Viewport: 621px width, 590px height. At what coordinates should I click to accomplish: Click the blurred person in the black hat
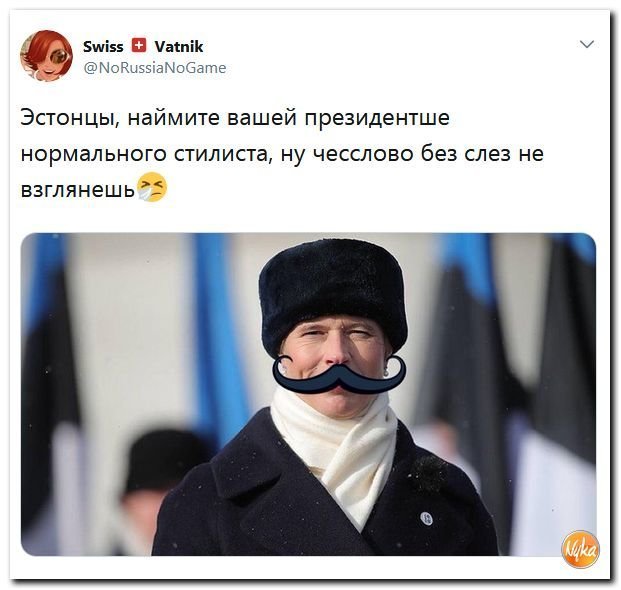[x=164, y=489]
